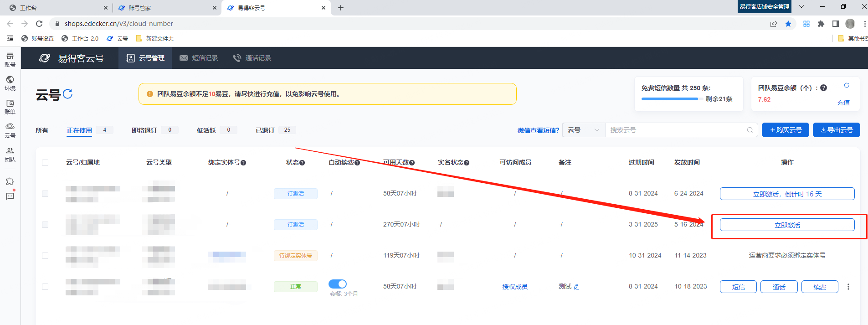Open 账单 icon in left sidebar
The width and height of the screenshot is (868, 325).
coord(10,107)
